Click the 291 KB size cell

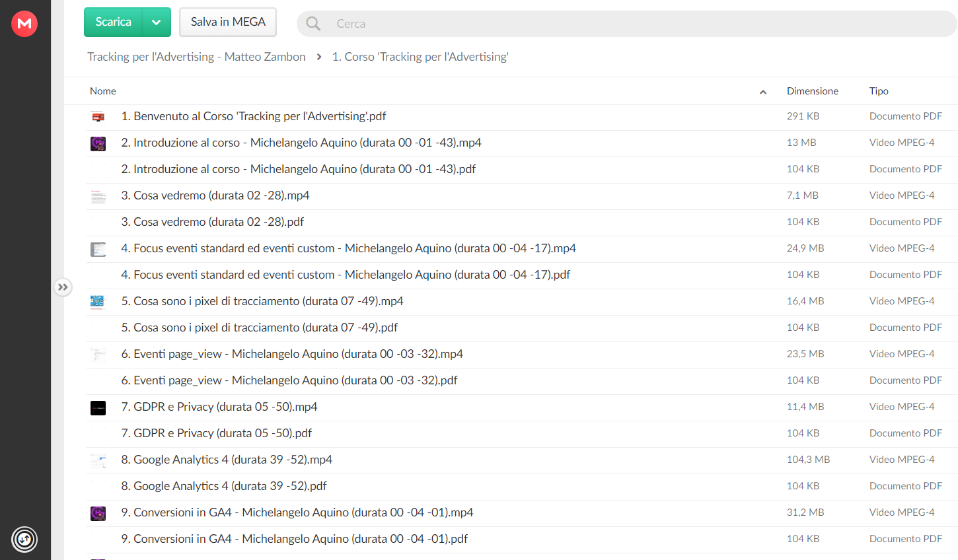(803, 116)
